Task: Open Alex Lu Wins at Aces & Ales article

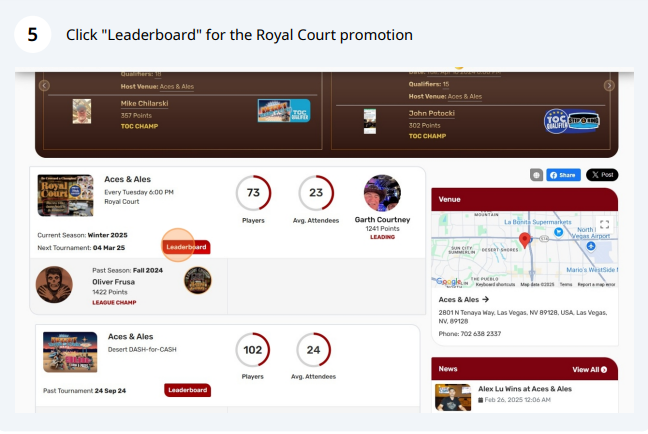Action: click(525, 389)
